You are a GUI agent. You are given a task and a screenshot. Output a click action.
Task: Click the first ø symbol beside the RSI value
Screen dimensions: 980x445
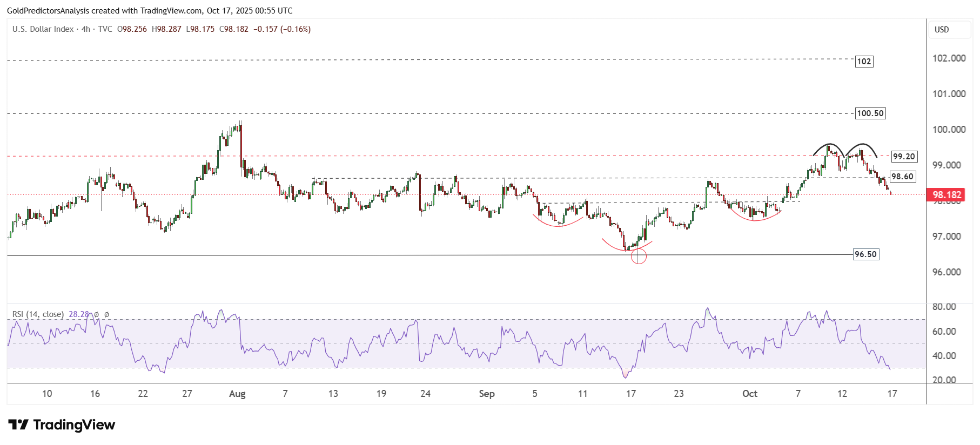97,314
